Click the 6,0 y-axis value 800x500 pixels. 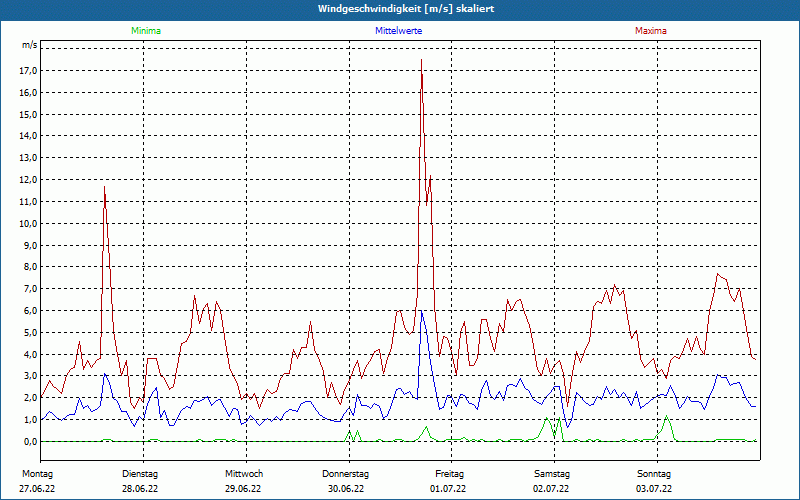click(x=31, y=311)
